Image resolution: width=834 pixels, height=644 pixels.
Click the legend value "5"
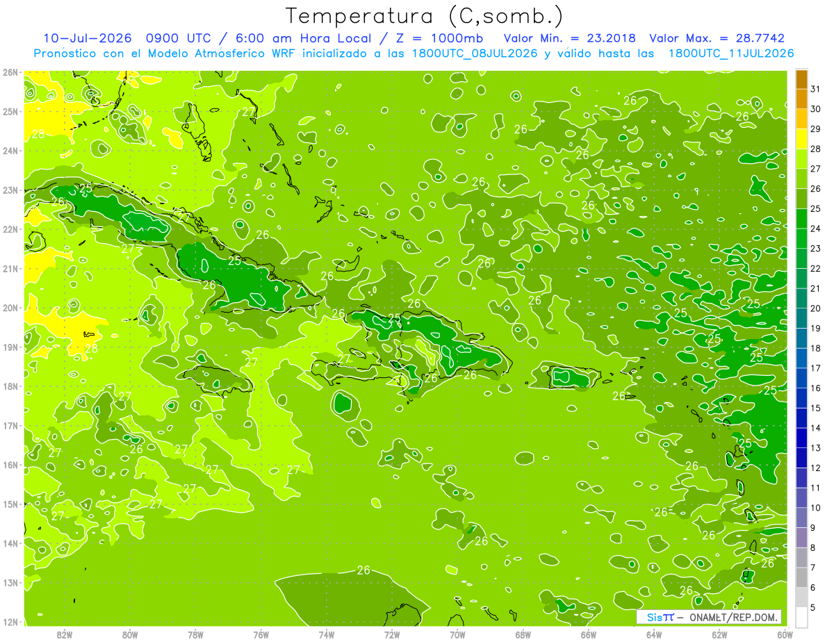coord(813,607)
